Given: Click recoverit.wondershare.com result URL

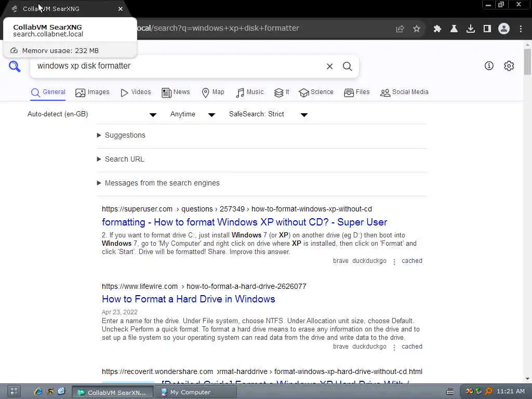Looking at the screenshot, I should tap(262, 372).
